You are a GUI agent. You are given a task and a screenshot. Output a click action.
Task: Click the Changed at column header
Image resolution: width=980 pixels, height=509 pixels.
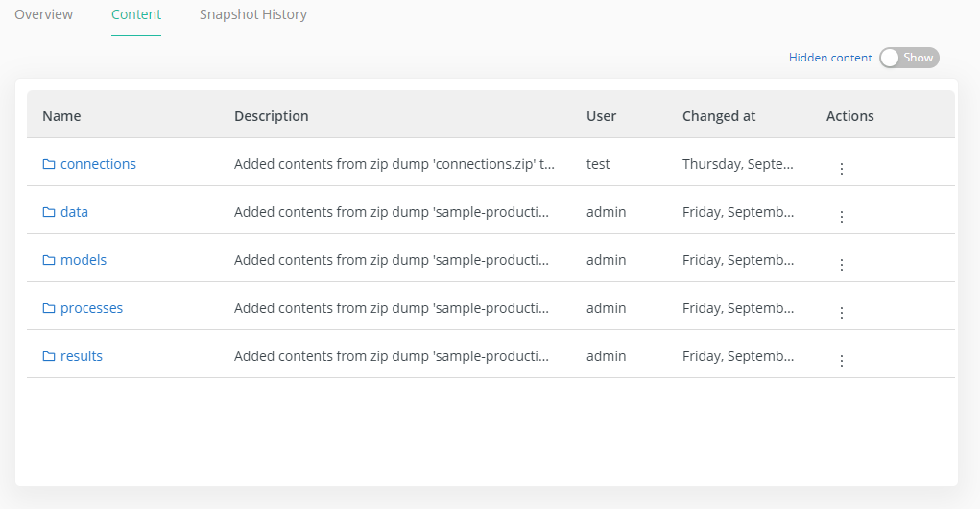click(x=719, y=116)
